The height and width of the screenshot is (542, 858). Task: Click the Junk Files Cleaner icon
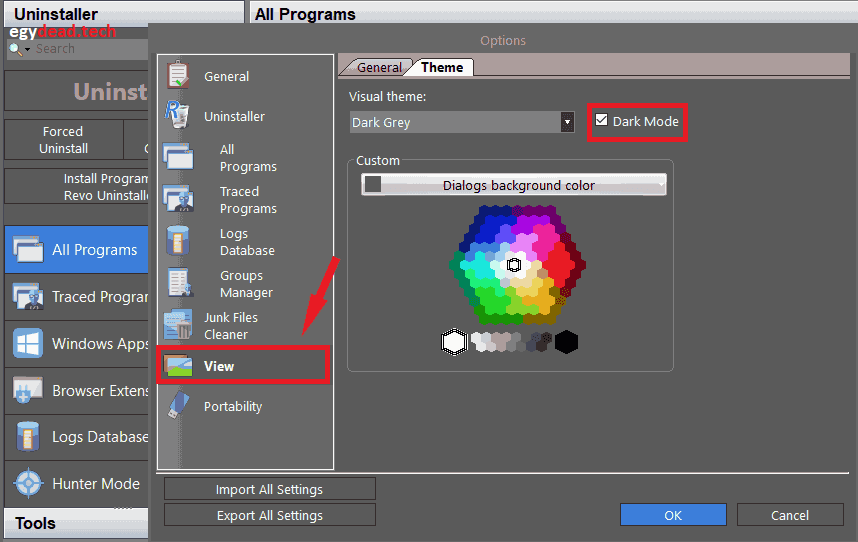click(x=179, y=325)
